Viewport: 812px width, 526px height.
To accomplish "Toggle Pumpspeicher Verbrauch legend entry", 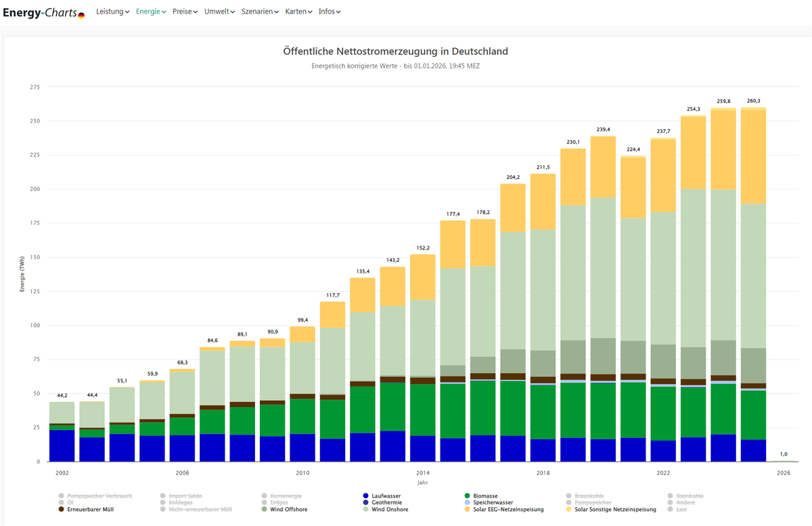I will click(95, 496).
